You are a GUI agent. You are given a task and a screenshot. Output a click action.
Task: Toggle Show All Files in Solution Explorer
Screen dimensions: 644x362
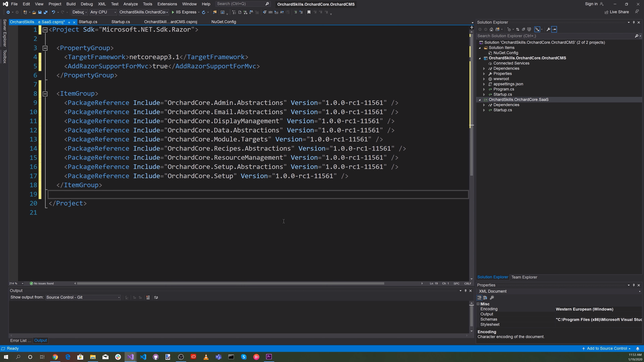529,29
